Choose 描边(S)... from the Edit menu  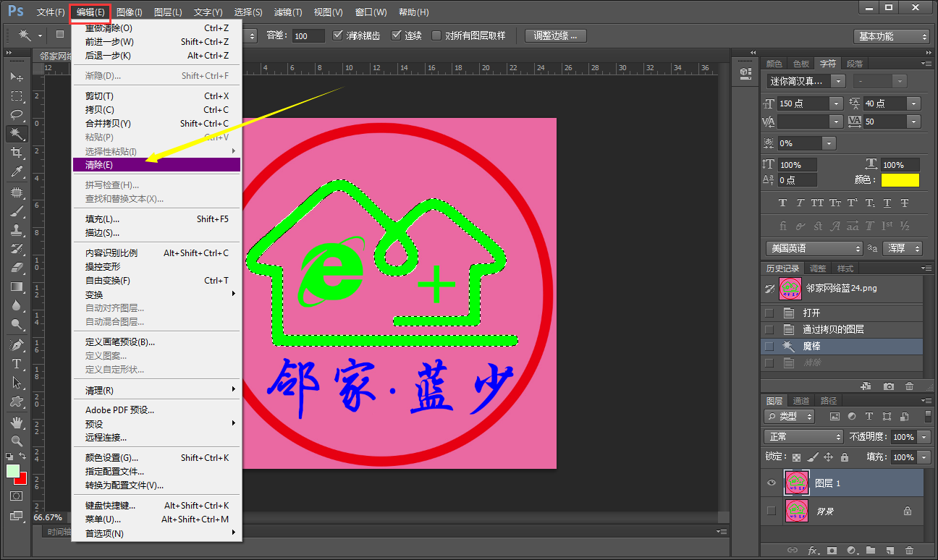coord(156,233)
